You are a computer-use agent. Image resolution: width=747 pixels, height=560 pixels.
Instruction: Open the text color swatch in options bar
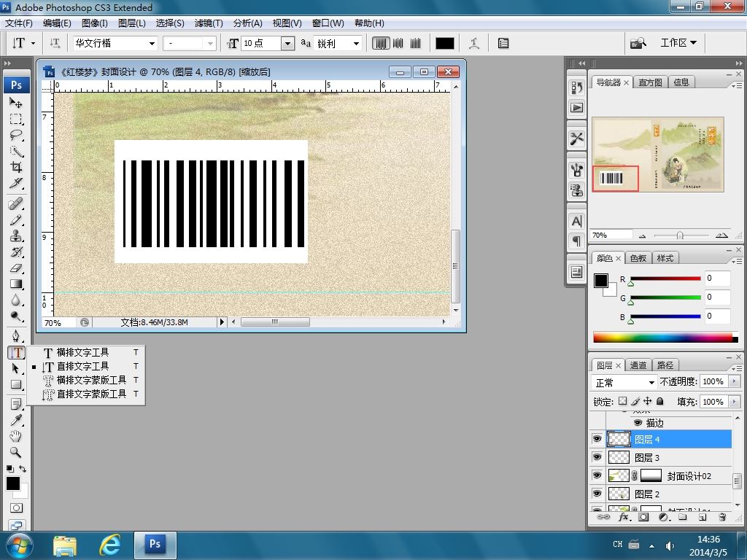coord(444,43)
